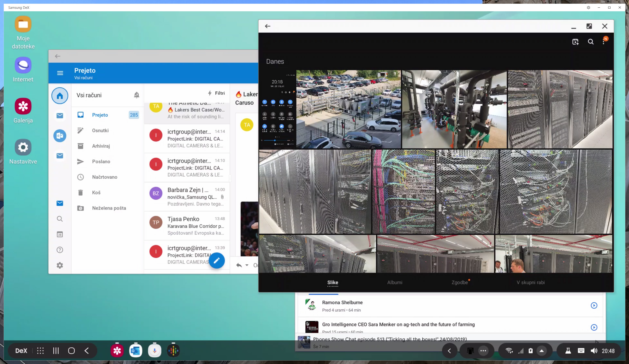This screenshot has height=364, width=629.
Task: Click the create album icon in Gallery
Action: (x=575, y=42)
